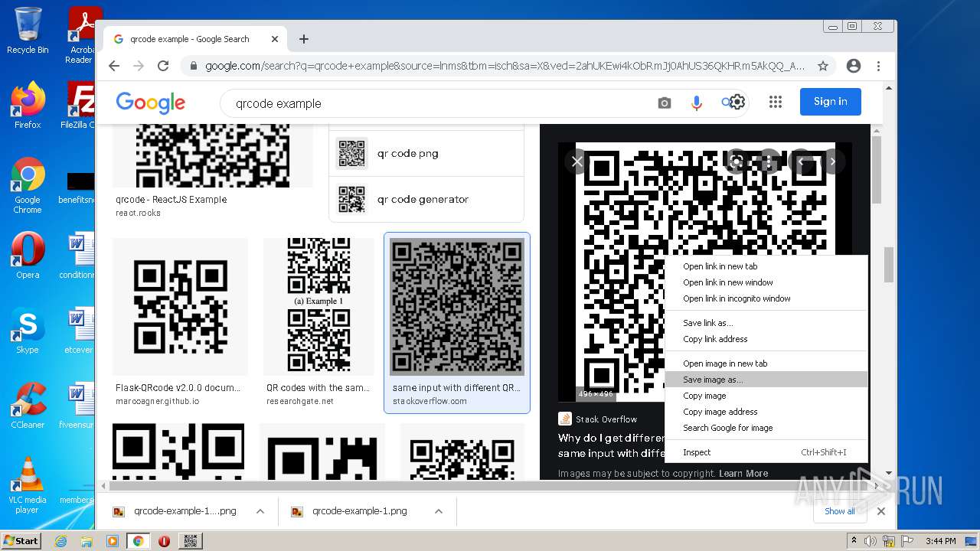980x551 pixels.
Task: Search by image using camera icon
Action: pyautogui.click(x=665, y=103)
